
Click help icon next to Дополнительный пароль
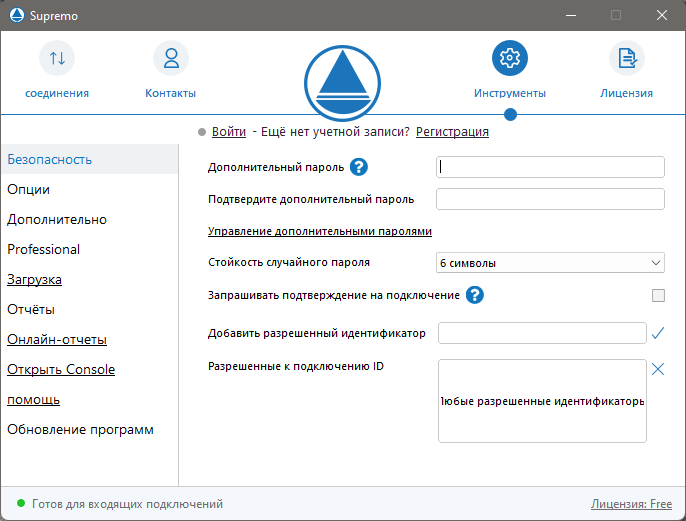click(360, 167)
